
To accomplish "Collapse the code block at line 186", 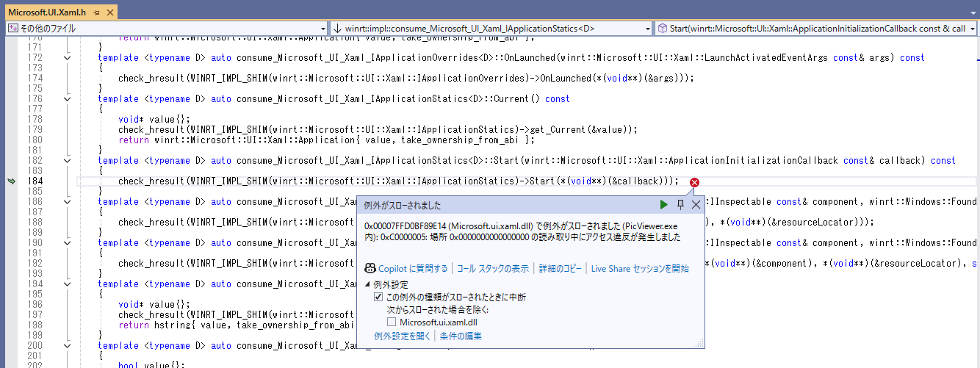I will point(68,201).
